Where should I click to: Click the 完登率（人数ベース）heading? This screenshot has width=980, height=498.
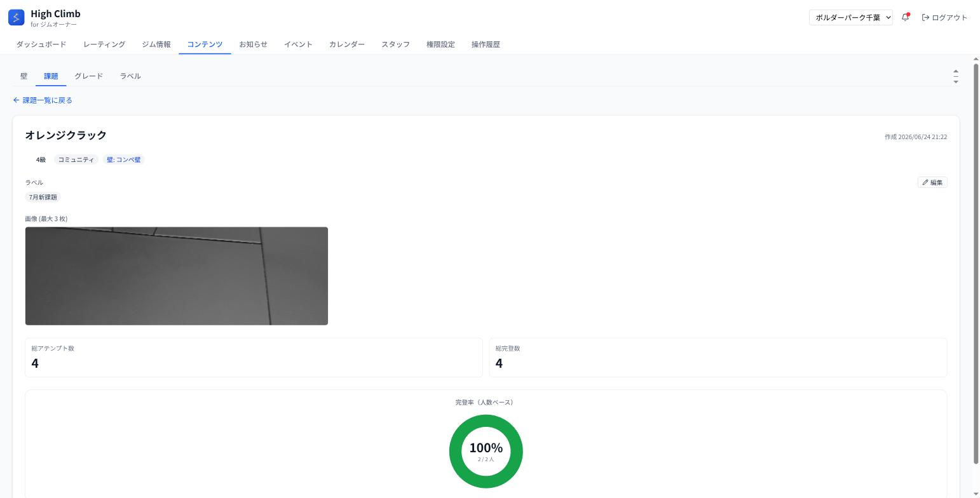(486, 402)
